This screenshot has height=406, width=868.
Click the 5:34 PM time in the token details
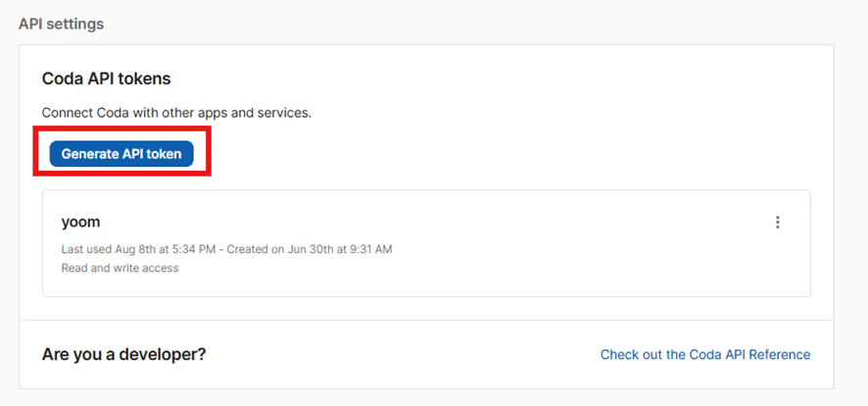194,249
